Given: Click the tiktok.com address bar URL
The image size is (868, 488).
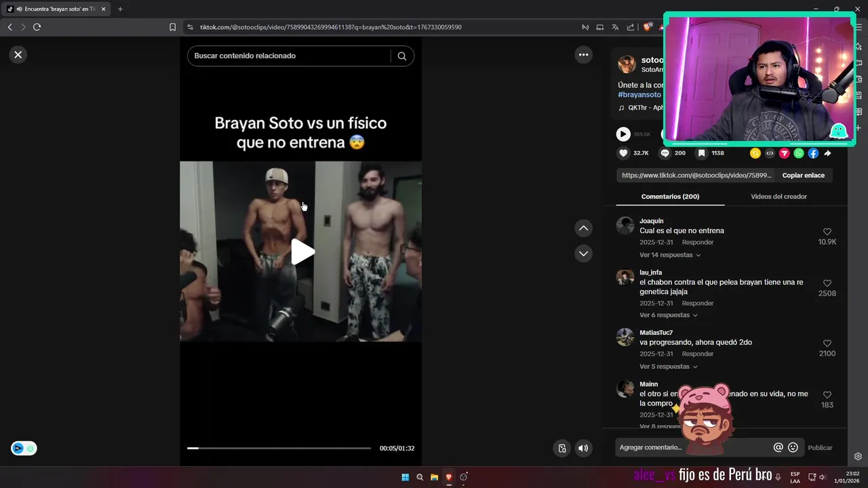Looking at the screenshot, I should (x=331, y=27).
